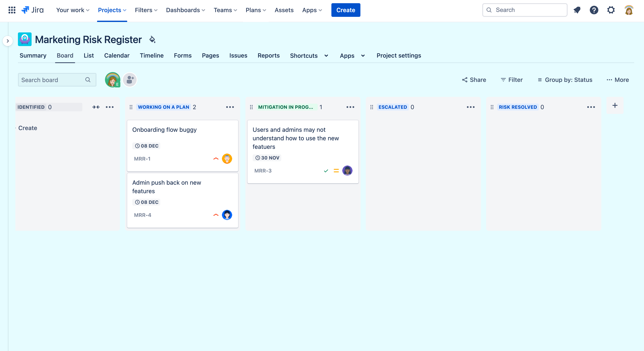
Task: Collapse the Identified column arrows icon
Action: tap(96, 107)
